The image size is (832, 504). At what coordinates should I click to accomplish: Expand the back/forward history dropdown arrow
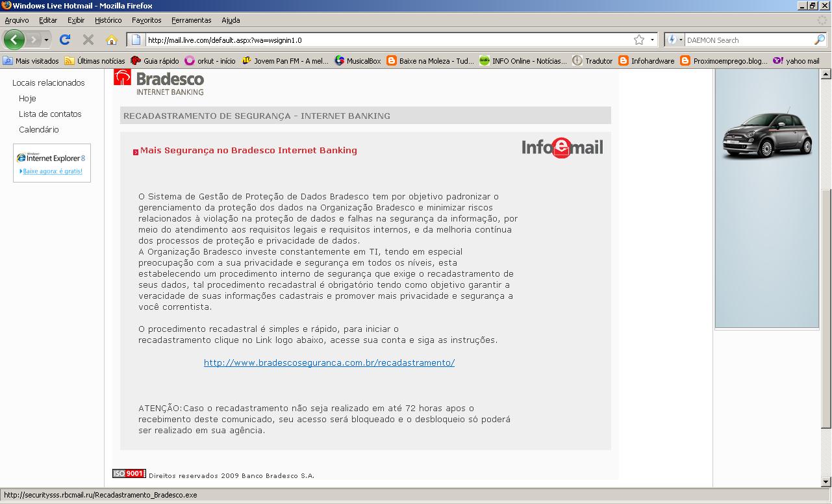pyautogui.click(x=46, y=40)
